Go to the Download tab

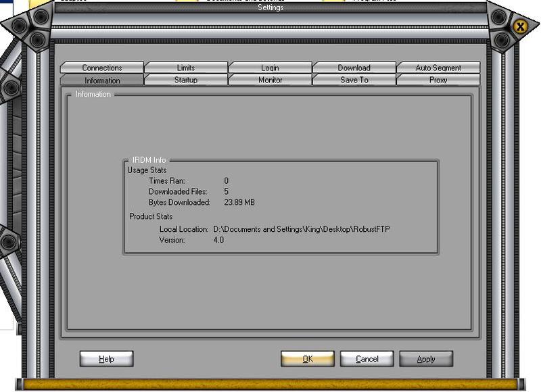(354, 68)
